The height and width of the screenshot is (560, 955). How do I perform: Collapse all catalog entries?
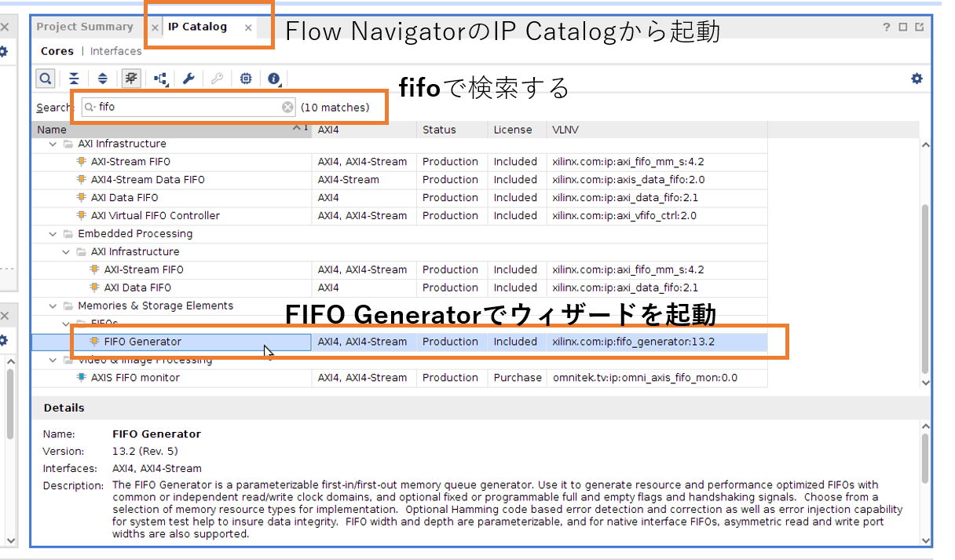(x=74, y=79)
